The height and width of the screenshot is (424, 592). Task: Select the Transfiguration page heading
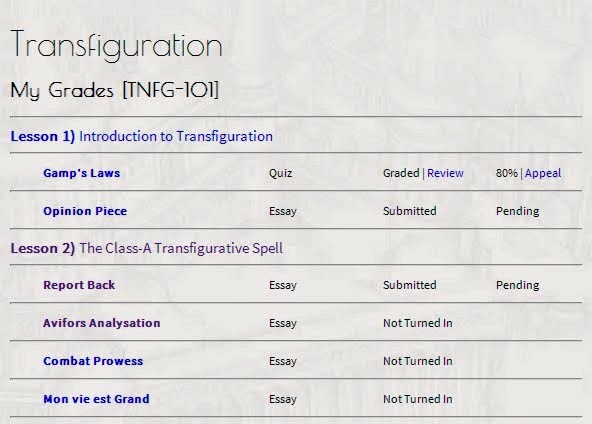(116, 45)
